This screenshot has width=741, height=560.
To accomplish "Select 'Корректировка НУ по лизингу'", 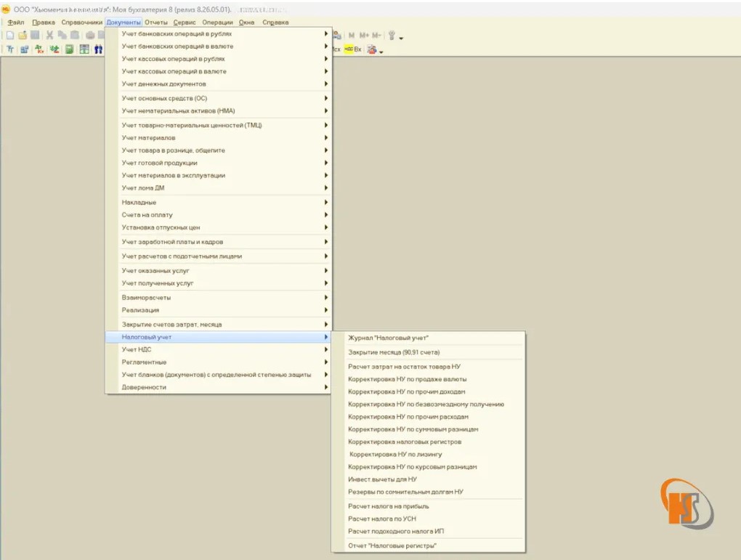I will 428,454.
